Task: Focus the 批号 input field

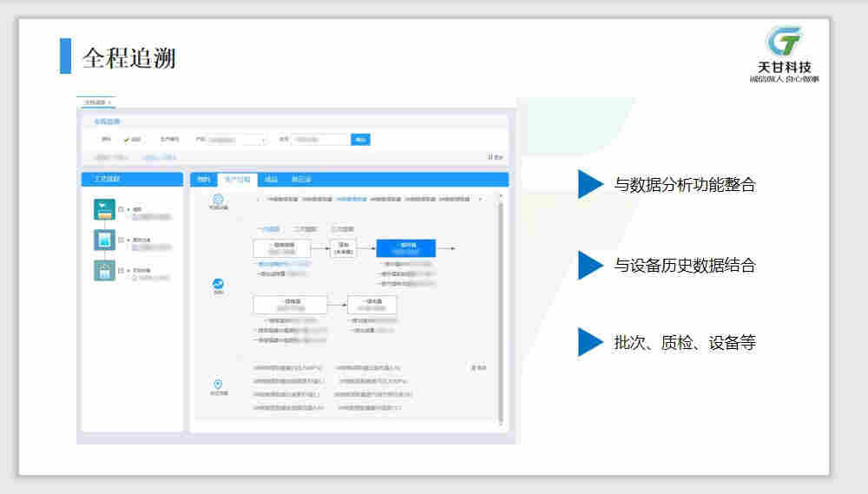Action: tap(320, 140)
